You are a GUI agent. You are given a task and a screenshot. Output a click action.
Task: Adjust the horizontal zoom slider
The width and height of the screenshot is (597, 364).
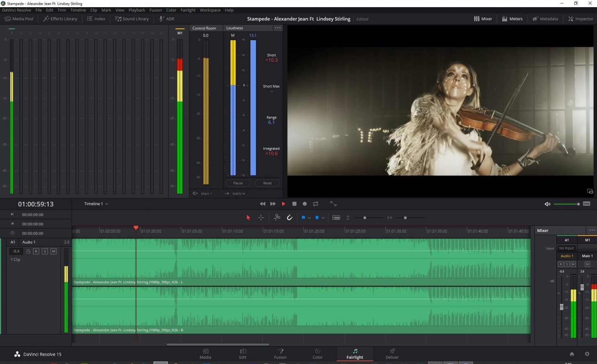pyautogui.click(x=405, y=218)
